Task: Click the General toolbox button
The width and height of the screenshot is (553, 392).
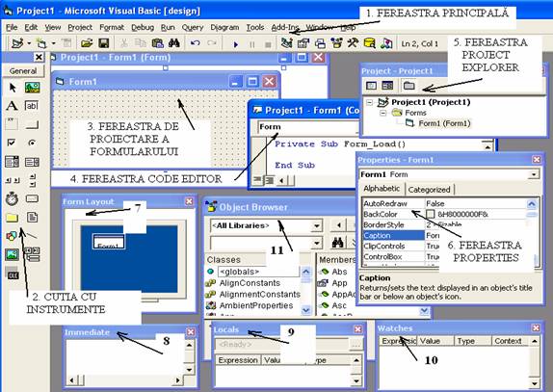Action: [x=23, y=71]
